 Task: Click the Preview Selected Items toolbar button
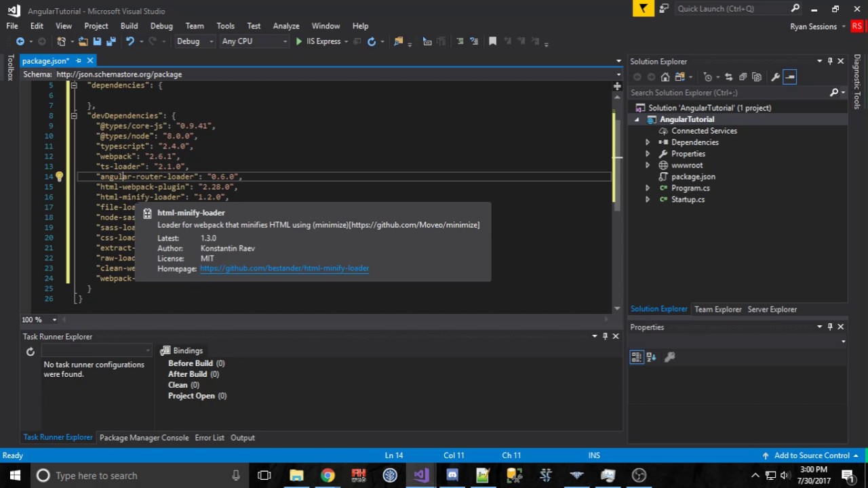coord(789,77)
